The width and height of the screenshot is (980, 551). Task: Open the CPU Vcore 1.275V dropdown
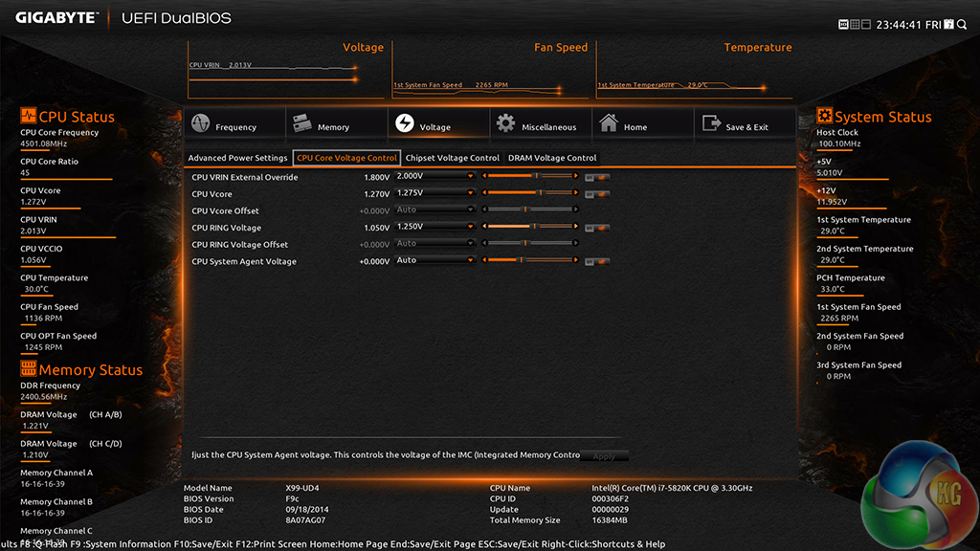pos(435,193)
